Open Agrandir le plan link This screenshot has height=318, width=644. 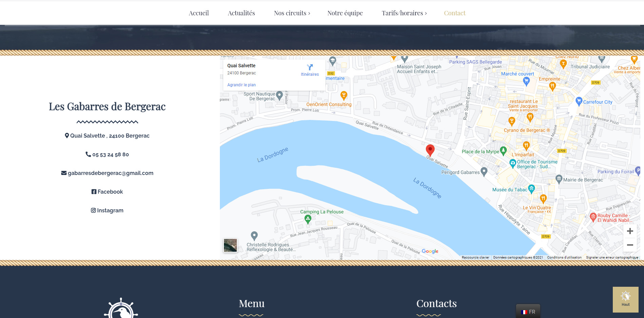coord(241,85)
